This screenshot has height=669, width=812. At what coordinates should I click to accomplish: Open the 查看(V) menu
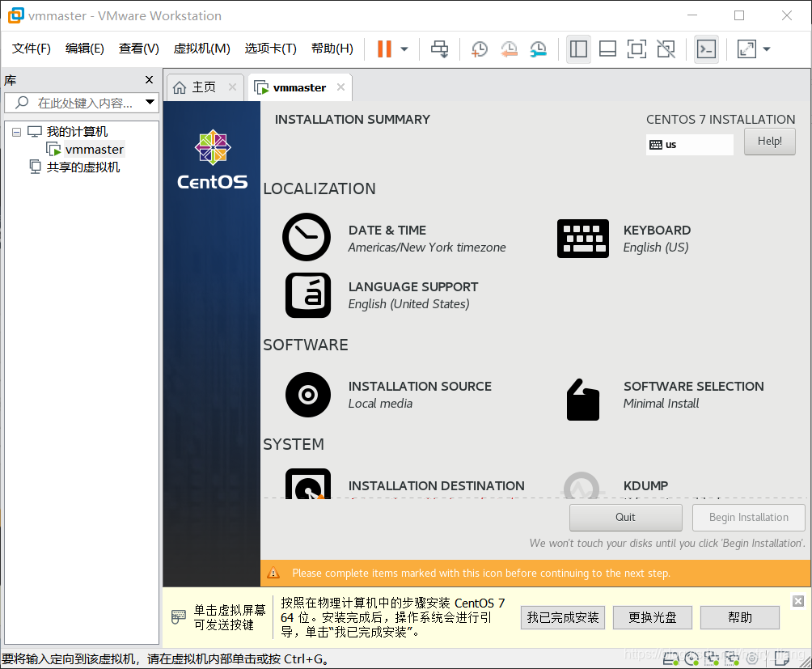[139, 49]
